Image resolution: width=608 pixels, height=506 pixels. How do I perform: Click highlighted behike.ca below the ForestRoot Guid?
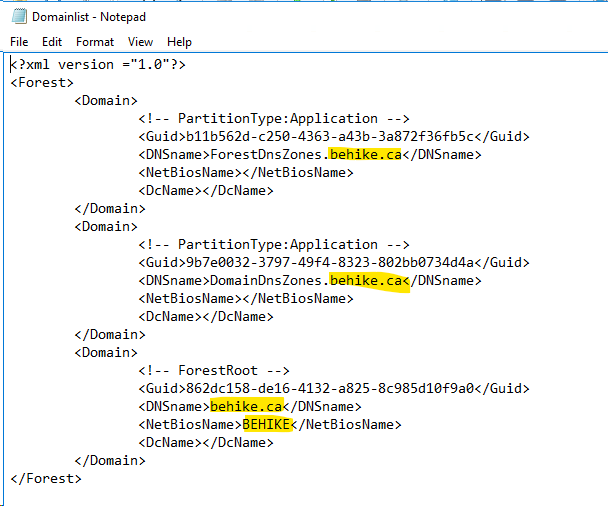pyautogui.click(x=246, y=406)
